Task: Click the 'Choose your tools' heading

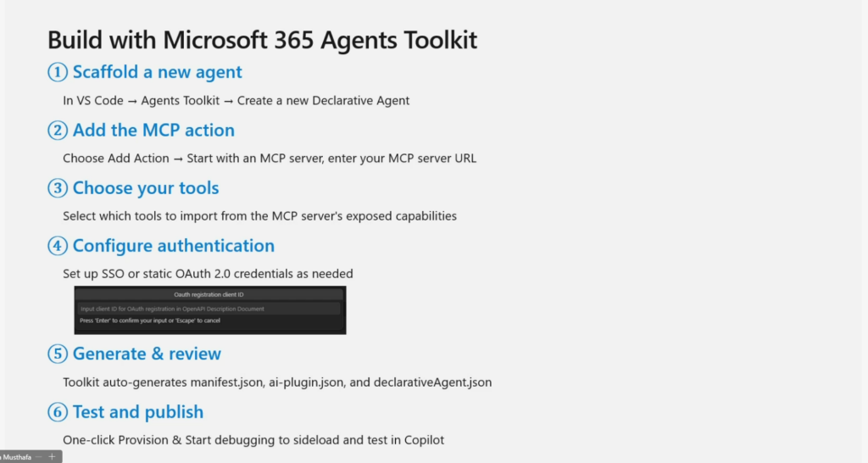Action: click(146, 188)
